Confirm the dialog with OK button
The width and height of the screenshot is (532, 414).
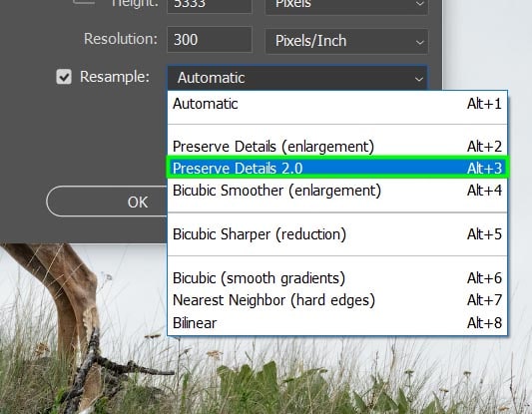107,202
